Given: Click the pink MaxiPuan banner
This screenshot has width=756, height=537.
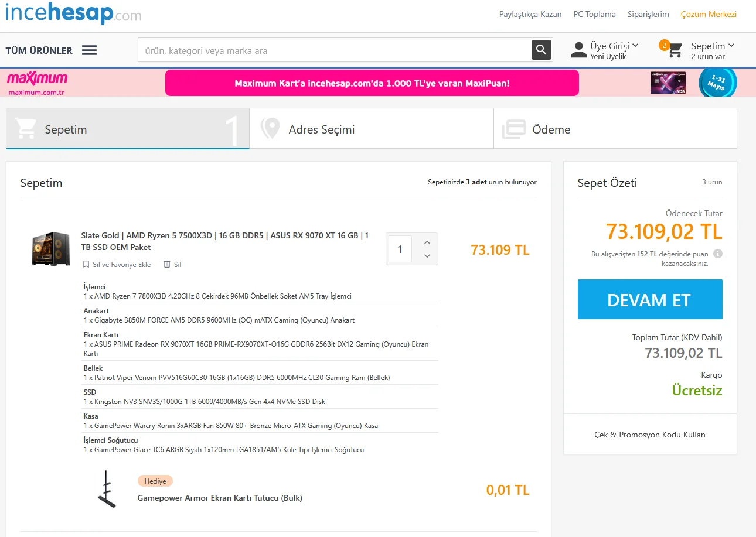Looking at the screenshot, I should [372, 83].
